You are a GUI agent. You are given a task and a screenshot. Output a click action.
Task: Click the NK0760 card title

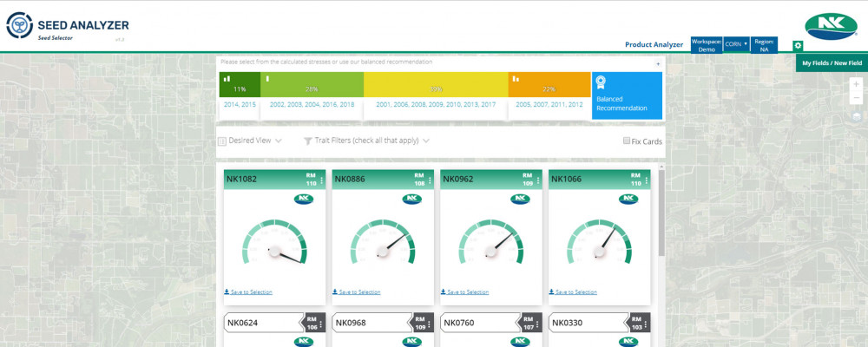point(459,323)
